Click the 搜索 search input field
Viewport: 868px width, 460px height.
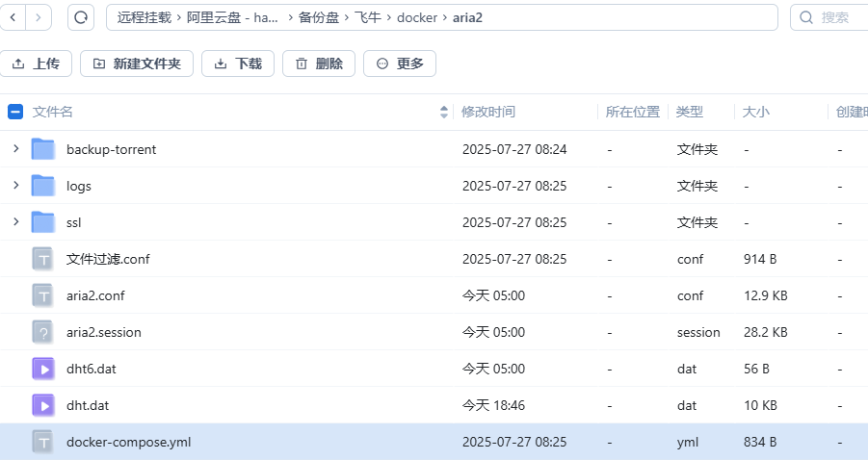pos(830,17)
